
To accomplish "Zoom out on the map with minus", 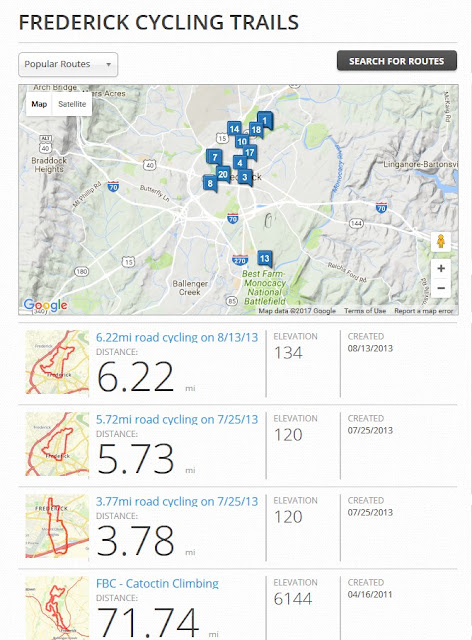I will click(x=441, y=288).
